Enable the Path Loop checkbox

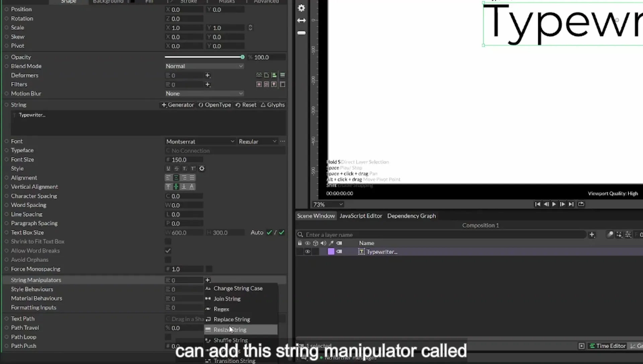168,337
